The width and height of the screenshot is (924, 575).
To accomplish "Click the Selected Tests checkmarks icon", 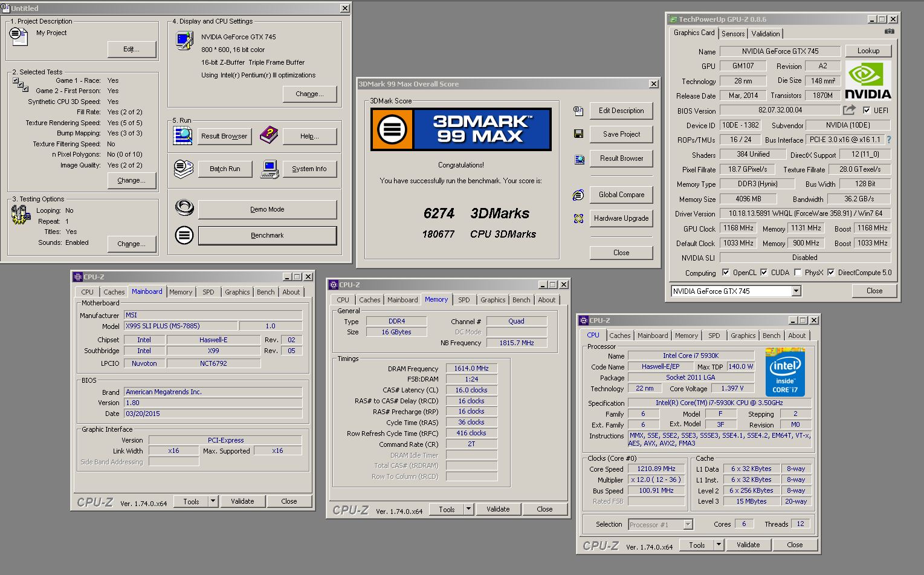I will (20, 84).
